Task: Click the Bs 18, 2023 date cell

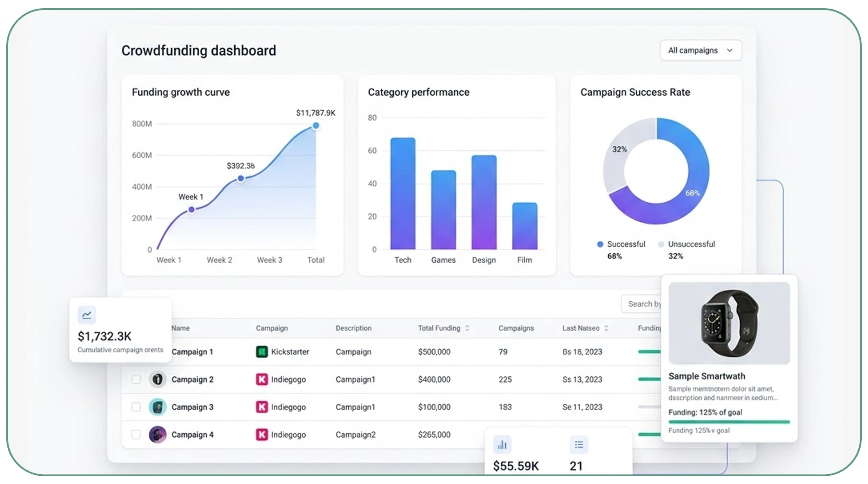Action: tap(583, 352)
